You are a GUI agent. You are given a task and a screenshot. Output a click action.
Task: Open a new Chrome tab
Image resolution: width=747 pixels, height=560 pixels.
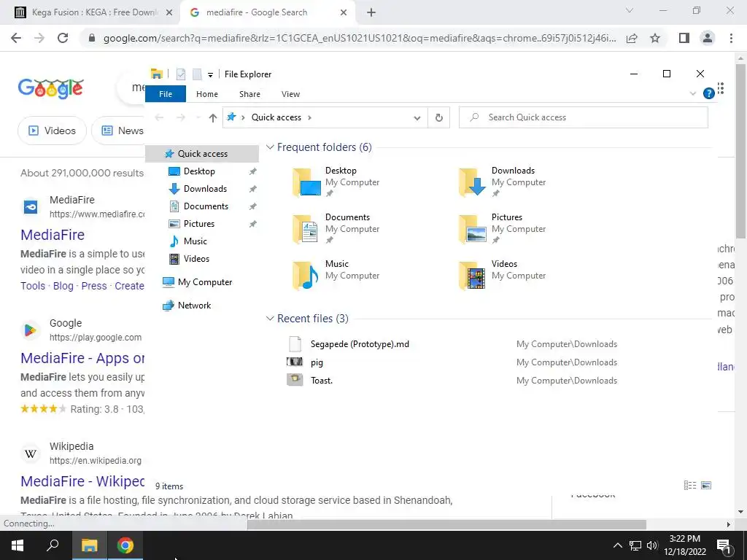pyautogui.click(x=371, y=12)
